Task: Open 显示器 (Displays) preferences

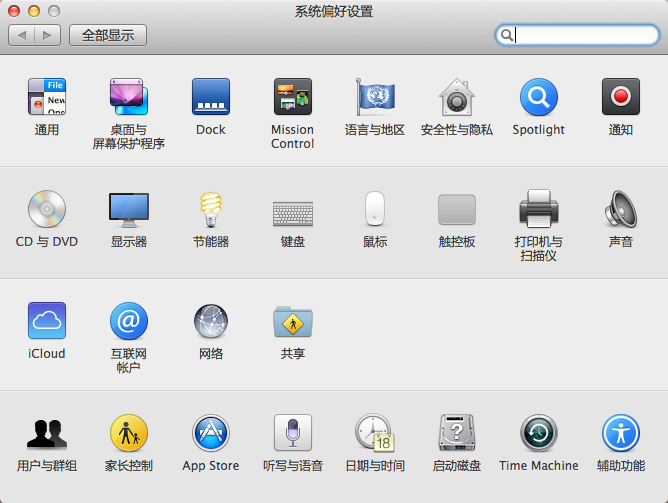Action: pos(129,210)
